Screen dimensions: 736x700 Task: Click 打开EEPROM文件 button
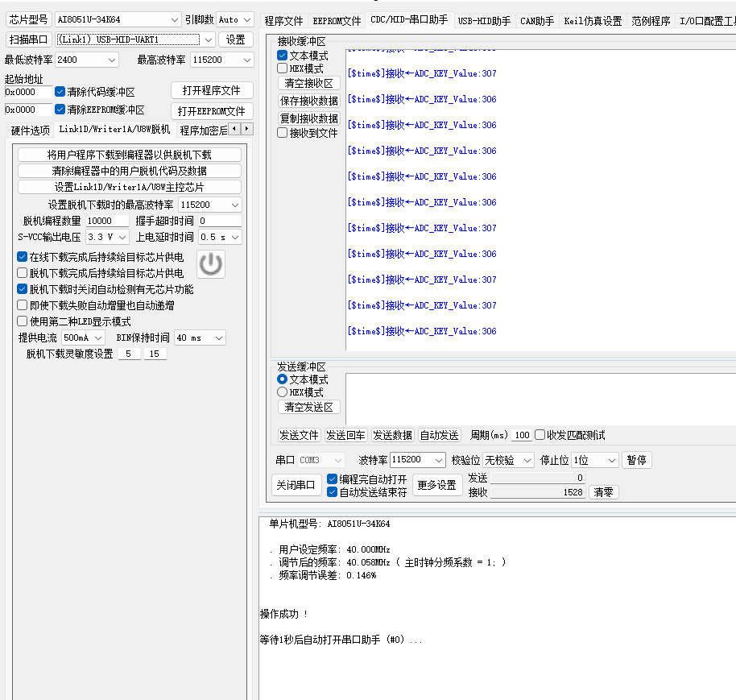(212, 111)
